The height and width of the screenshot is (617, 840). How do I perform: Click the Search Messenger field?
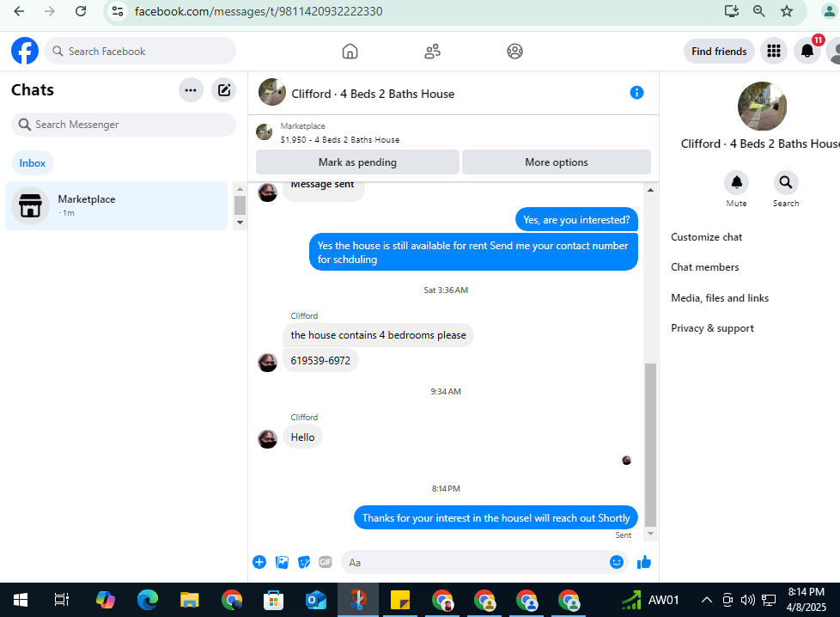[123, 125]
